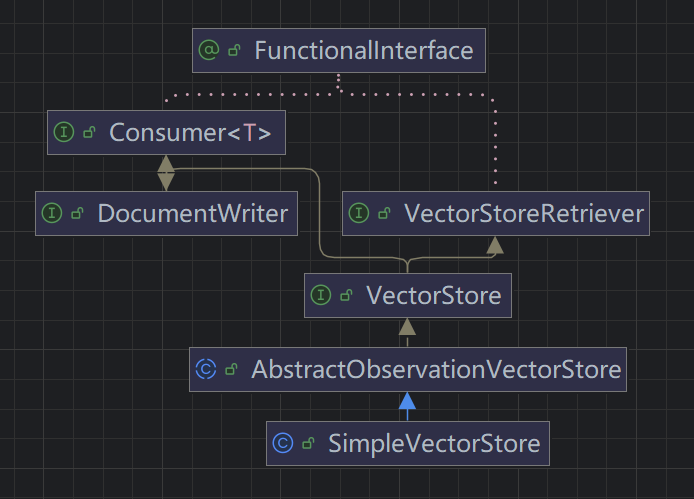Click the annotation icon on FunctionalInterface node

click(x=209, y=51)
